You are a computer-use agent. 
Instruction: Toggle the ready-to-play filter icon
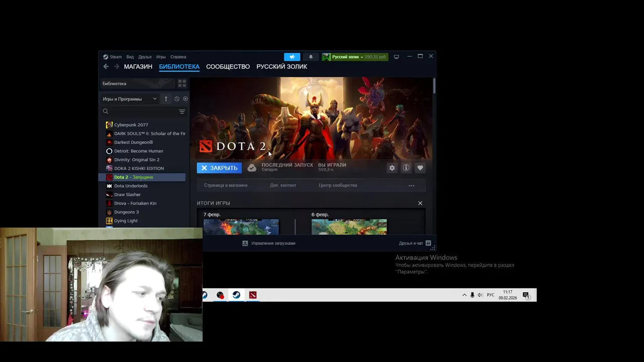pos(185,99)
